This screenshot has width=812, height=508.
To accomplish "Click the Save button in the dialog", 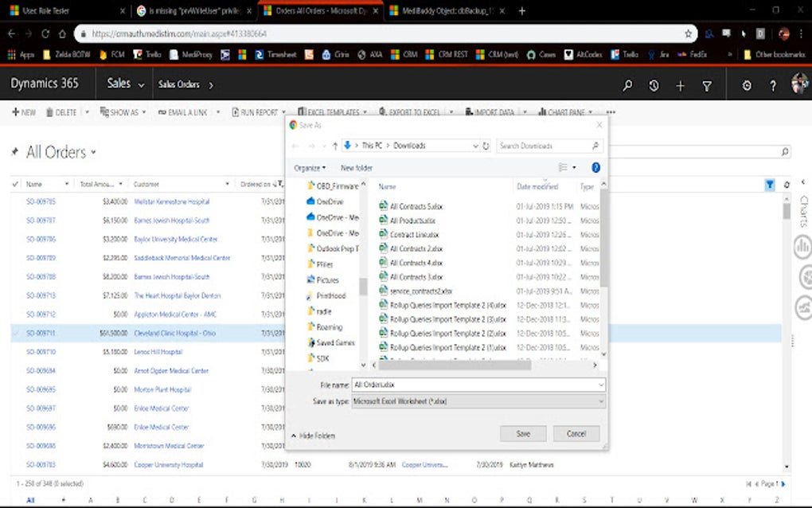I will click(x=522, y=433).
